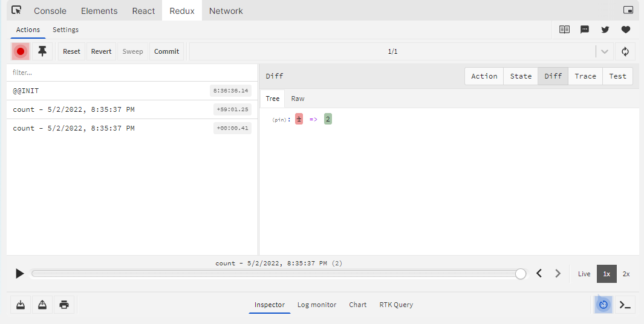Set playback speed to 1x

tap(607, 274)
